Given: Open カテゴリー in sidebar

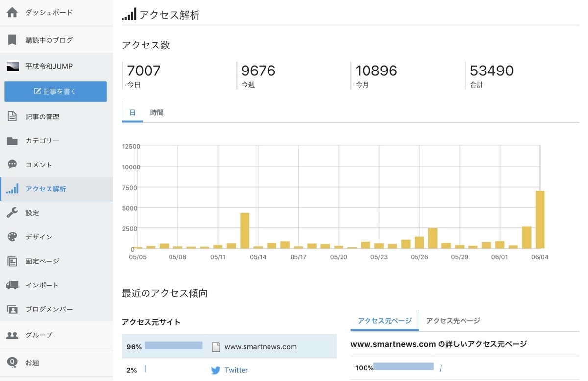Looking at the screenshot, I should coord(43,141).
